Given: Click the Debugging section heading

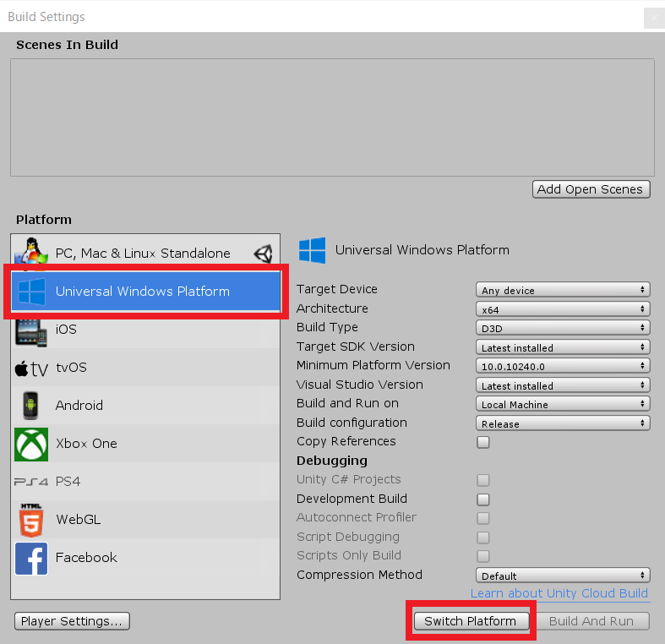Looking at the screenshot, I should coord(332,461).
